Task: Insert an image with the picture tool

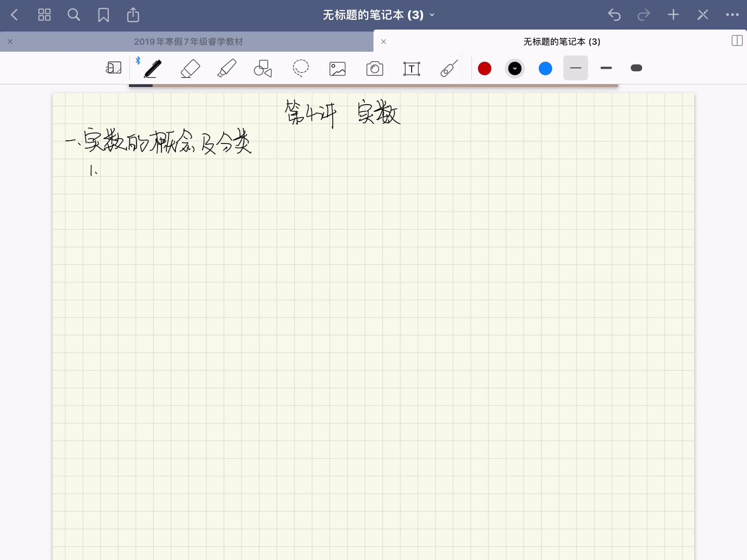Action: click(x=337, y=69)
